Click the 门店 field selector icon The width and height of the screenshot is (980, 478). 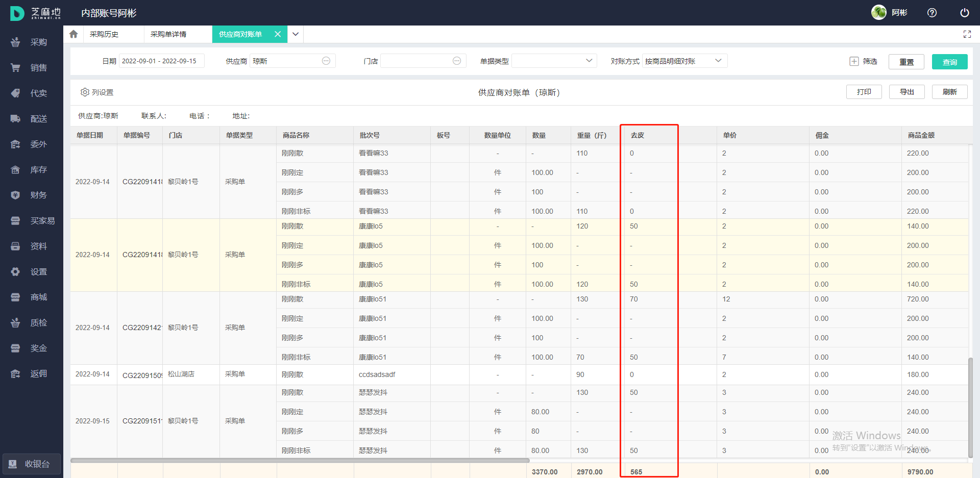click(457, 61)
